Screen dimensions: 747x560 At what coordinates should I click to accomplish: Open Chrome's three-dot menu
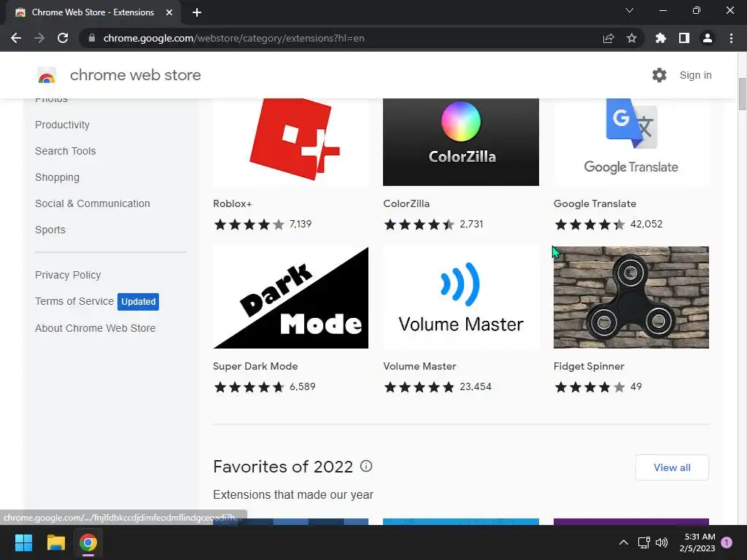[x=731, y=38]
